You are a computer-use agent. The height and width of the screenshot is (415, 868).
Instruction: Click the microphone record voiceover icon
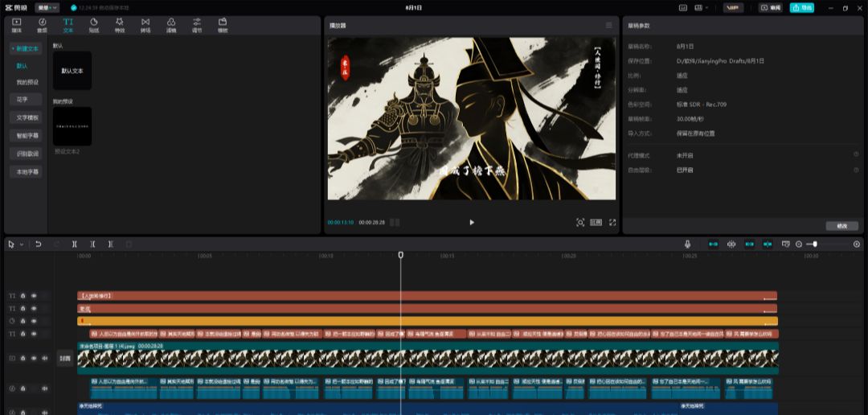[688, 244]
